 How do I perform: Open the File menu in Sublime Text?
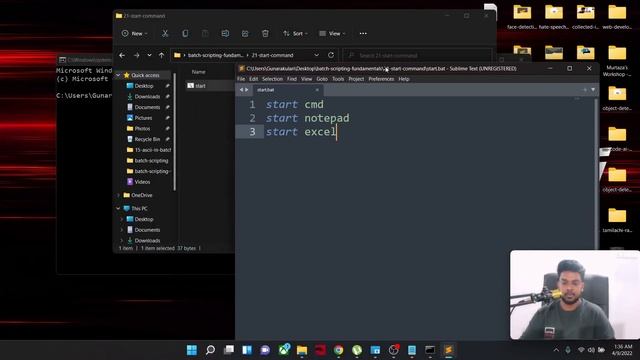point(241,79)
